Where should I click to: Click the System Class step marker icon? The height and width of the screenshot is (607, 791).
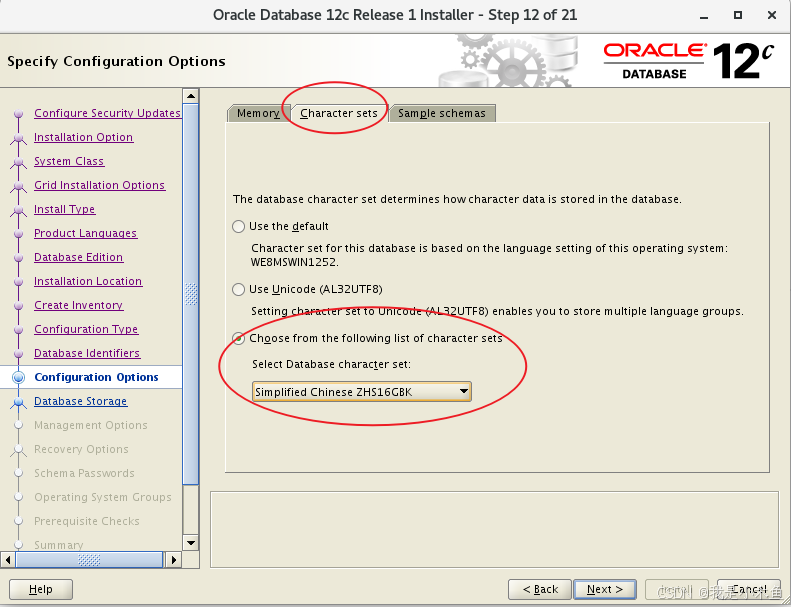tap(19, 162)
